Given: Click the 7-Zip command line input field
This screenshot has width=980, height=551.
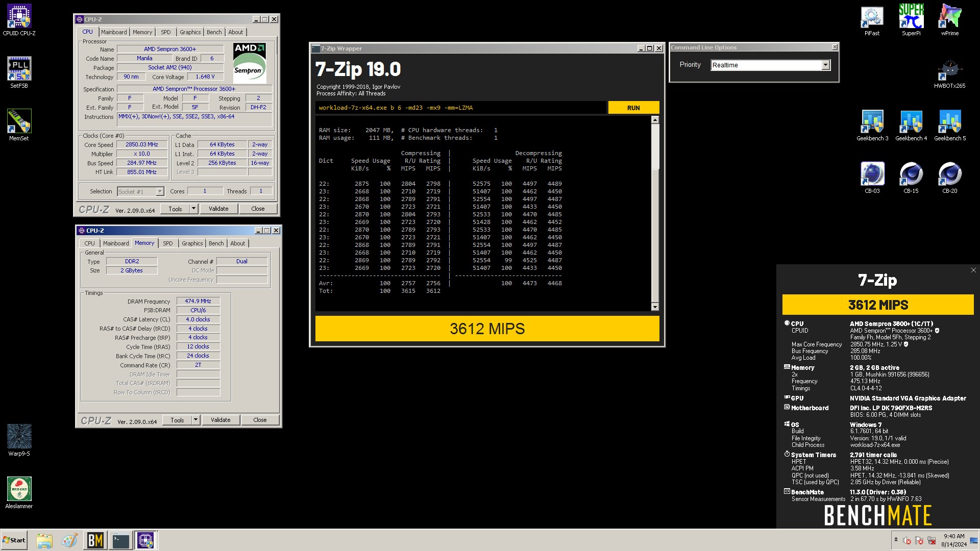Looking at the screenshot, I should click(461, 108).
